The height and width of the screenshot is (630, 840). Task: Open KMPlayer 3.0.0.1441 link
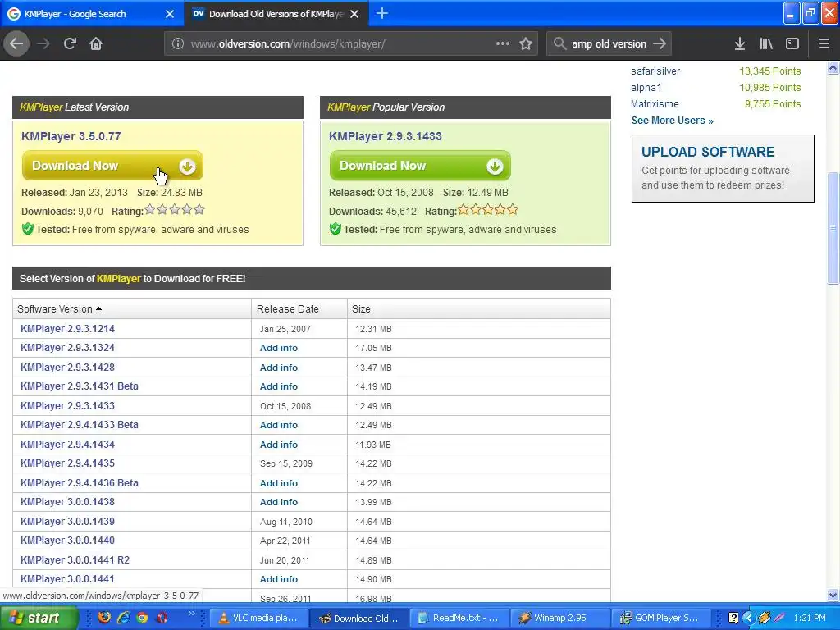[x=67, y=579]
